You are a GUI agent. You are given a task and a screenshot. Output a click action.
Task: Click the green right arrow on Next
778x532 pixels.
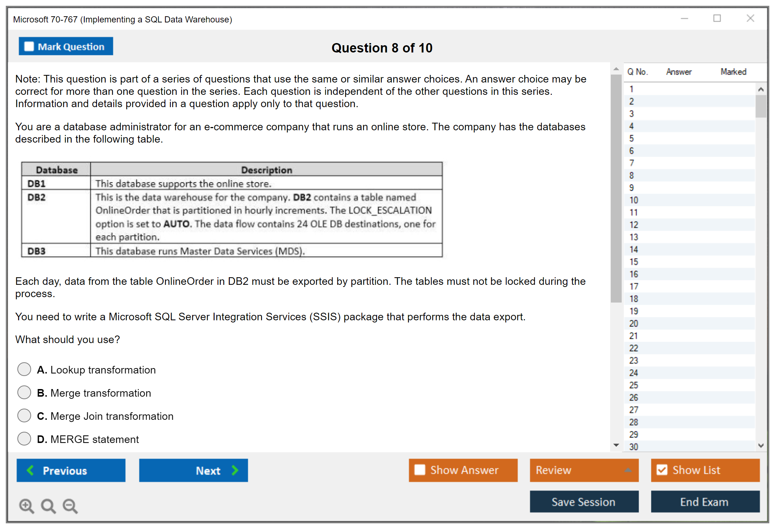pyautogui.click(x=235, y=470)
